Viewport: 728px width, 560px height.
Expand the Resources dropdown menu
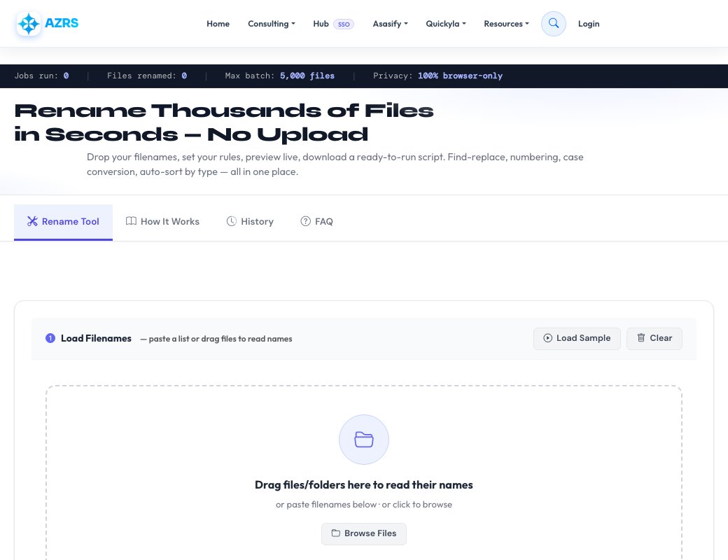click(506, 24)
